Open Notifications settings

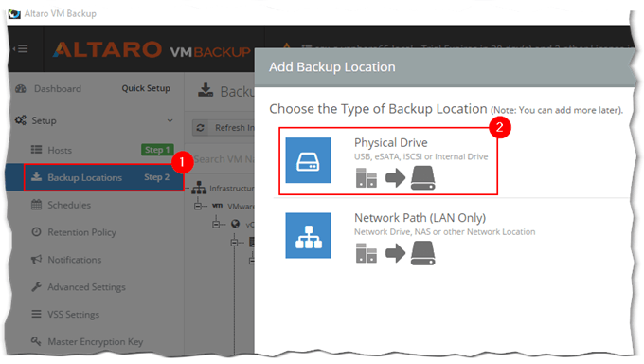(x=74, y=260)
